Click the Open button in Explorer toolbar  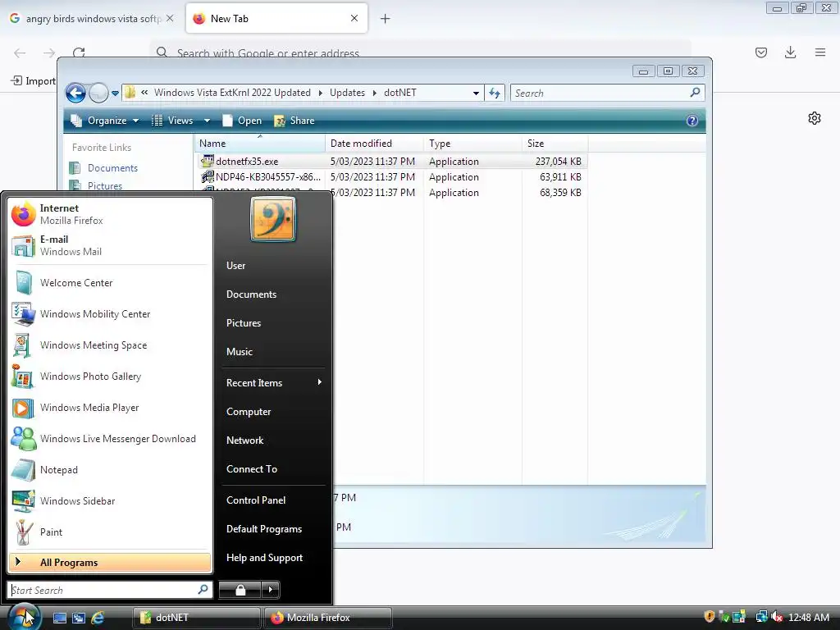point(242,121)
